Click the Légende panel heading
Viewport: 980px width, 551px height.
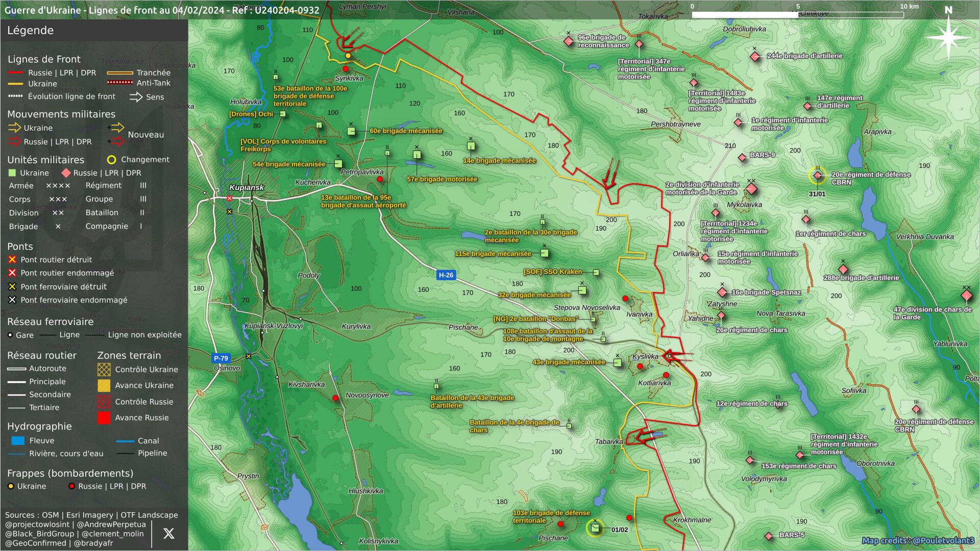click(30, 31)
